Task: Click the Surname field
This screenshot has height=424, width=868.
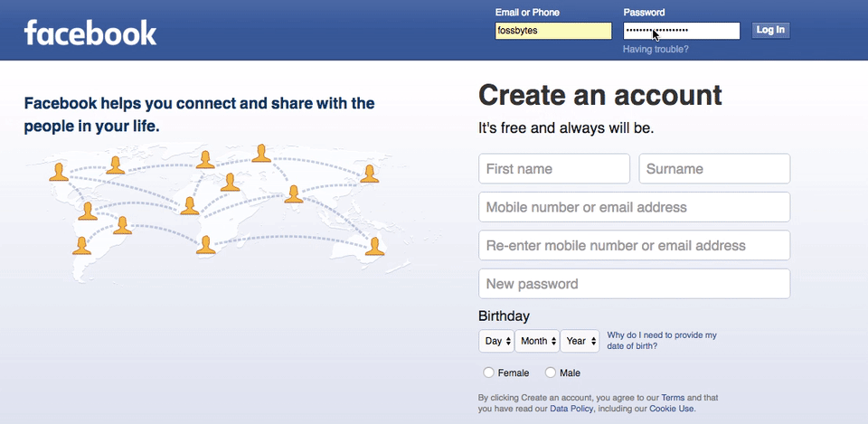Action: coord(714,169)
